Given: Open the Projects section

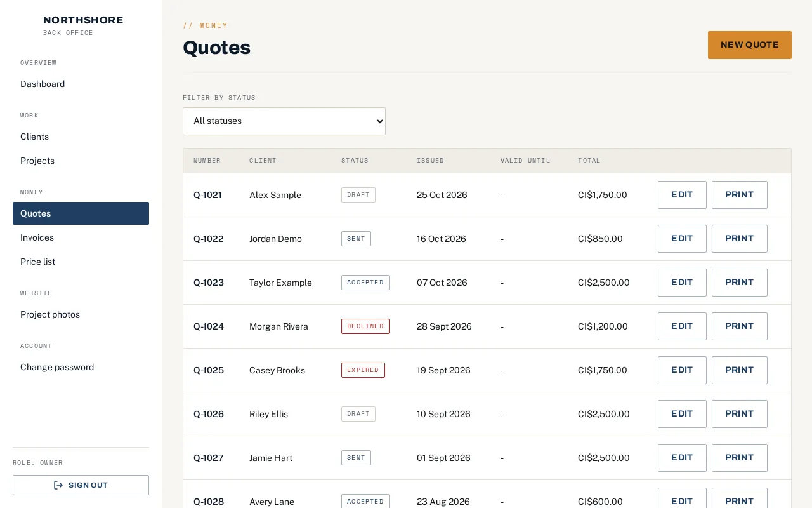Looking at the screenshot, I should coord(81,161).
